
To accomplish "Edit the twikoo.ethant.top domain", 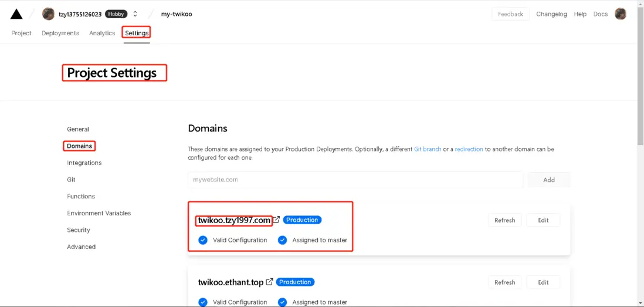I will click(543, 282).
